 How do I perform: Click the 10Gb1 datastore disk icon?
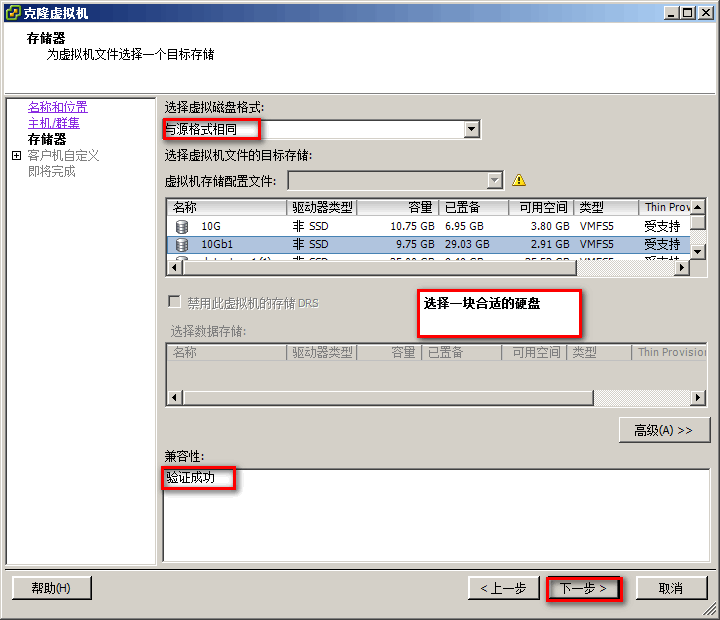coord(182,244)
